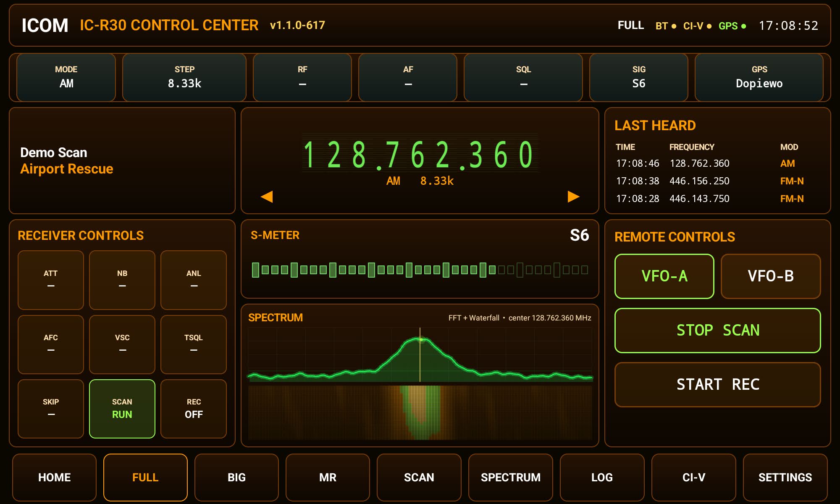Click the clock 17:08:52
This screenshot has width=840, height=504.
788,26
